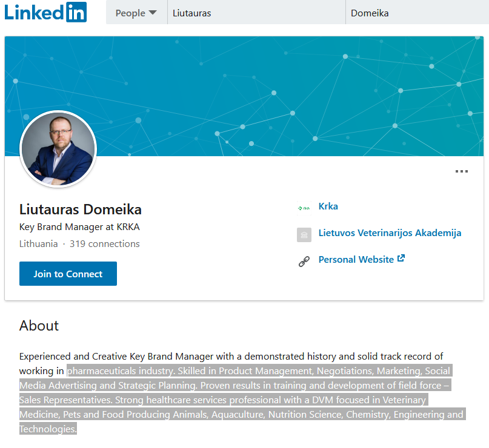Click the Liutauras Domeika name heading

pyautogui.click(x=81, y=210)
